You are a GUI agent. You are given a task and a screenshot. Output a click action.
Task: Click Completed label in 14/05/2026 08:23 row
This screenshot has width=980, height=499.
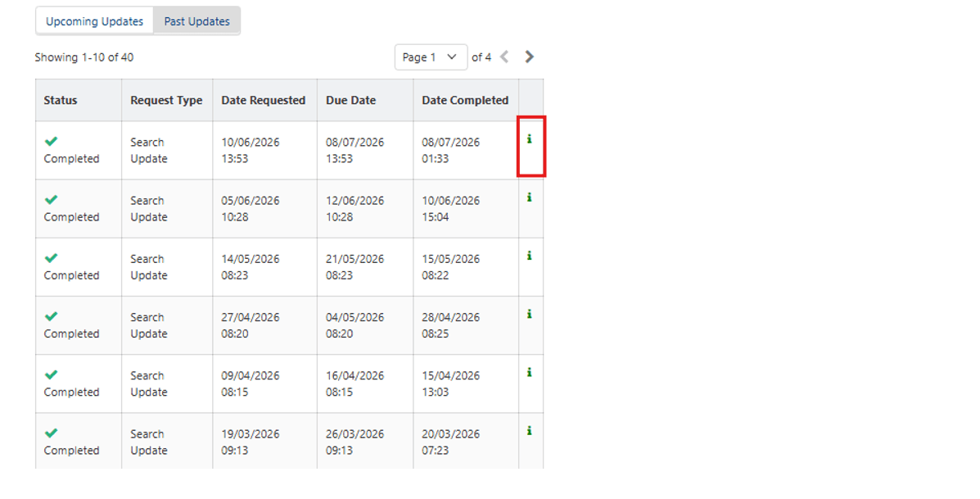coord(71,275)
